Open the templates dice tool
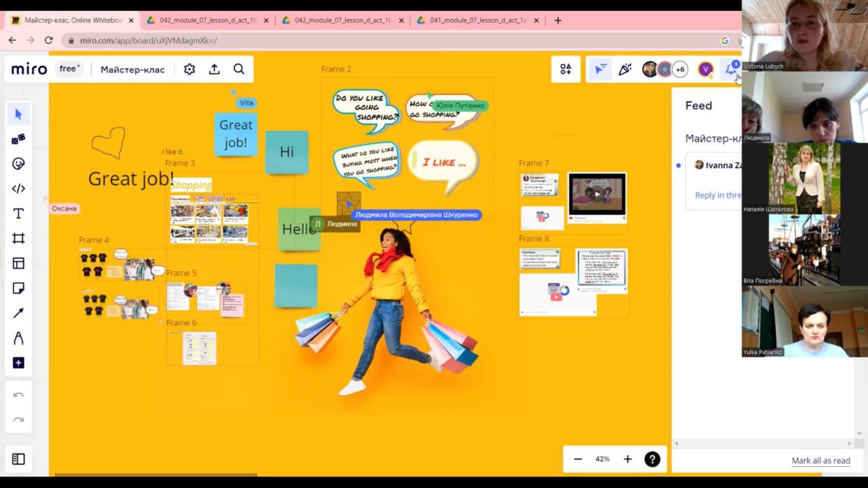This screenshot has width=868, height=488. tap(18, 139)
